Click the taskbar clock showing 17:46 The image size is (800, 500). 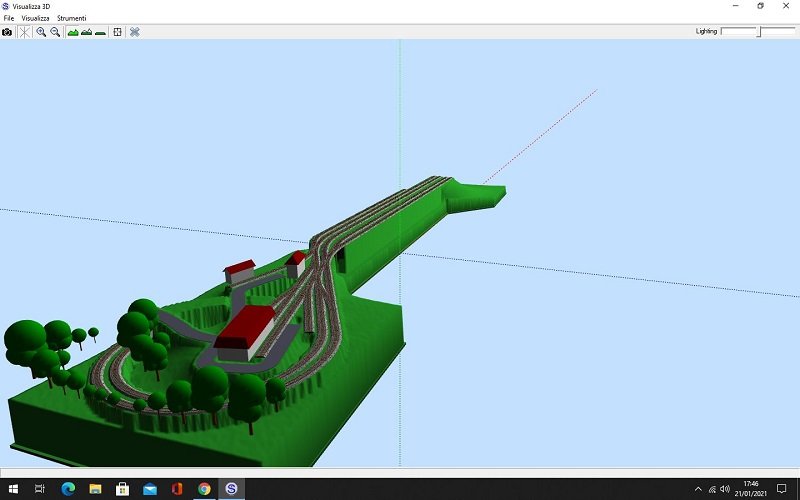751,489
